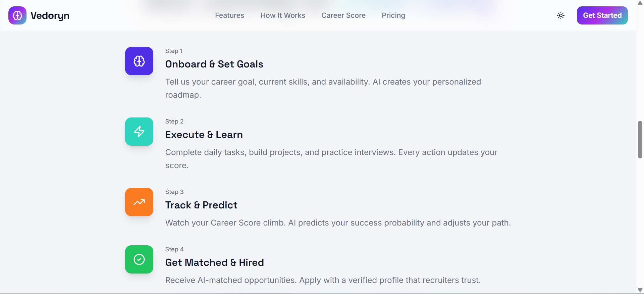Toggle the light/dark theme sun icon

(561, 15)
